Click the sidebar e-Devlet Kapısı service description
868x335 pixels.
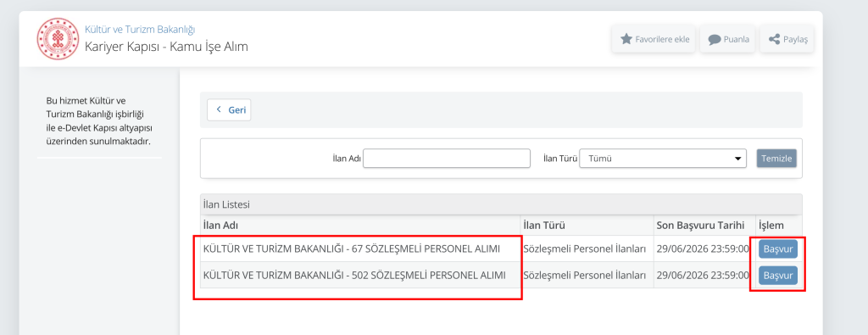point(99,121)
